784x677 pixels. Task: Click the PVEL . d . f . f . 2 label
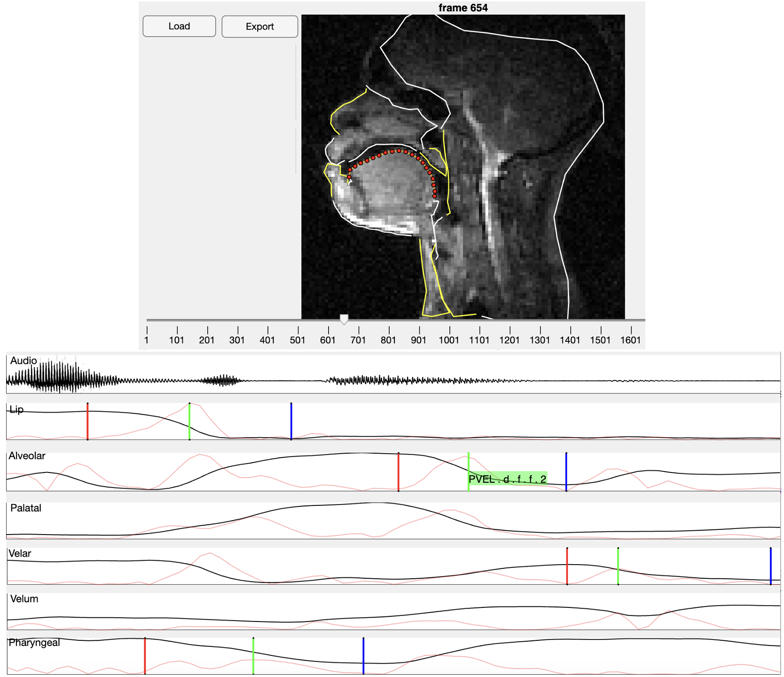click(508, 479)
